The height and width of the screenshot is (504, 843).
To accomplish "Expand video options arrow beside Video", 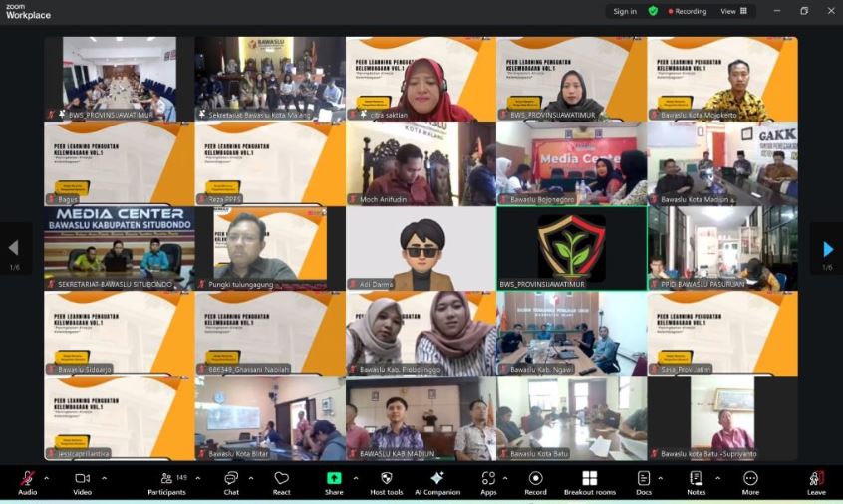I will [x=104, y=478].
